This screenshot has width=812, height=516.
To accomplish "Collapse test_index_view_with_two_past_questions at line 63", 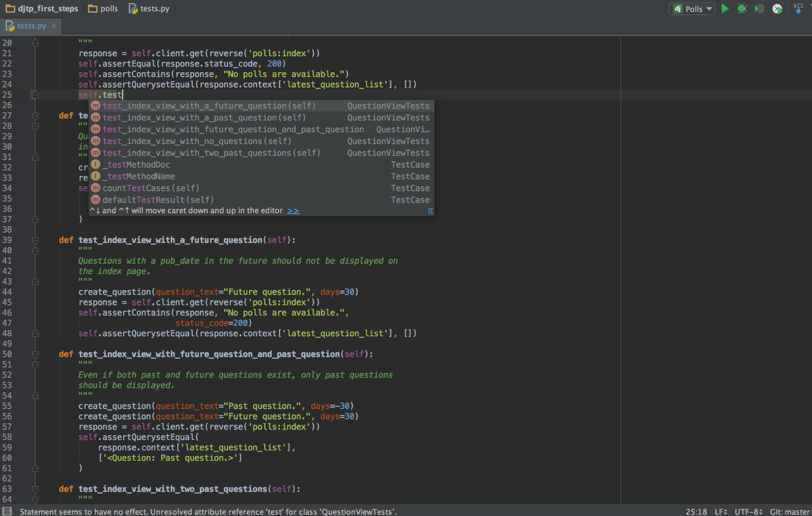I will tap(36, 489).
